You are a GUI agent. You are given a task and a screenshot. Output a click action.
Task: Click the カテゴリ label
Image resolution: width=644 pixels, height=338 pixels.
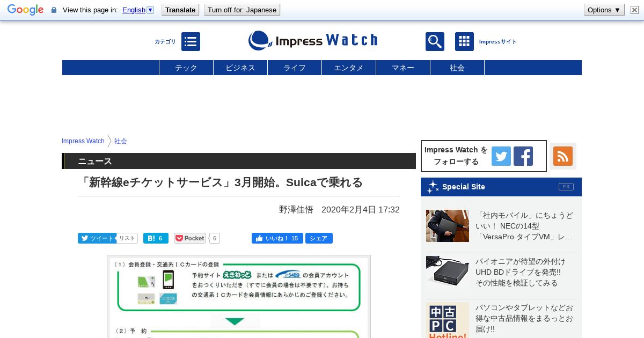point(165,42)
